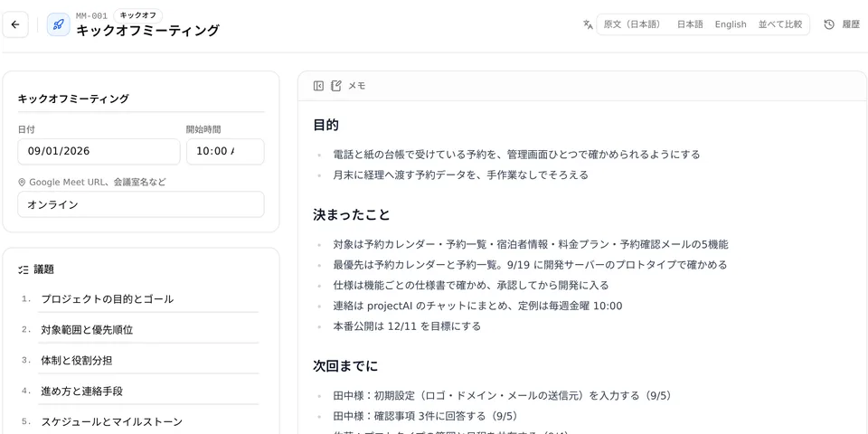The height and width of the screenshot is (434, 868).
Task: Click the memo edit pencil icon
Action: 336,86
